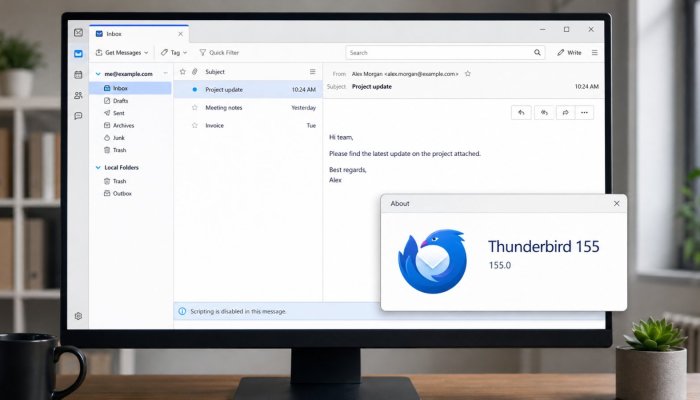Star the sender Alex Morgan
The image size is (700, 400).
468,74
